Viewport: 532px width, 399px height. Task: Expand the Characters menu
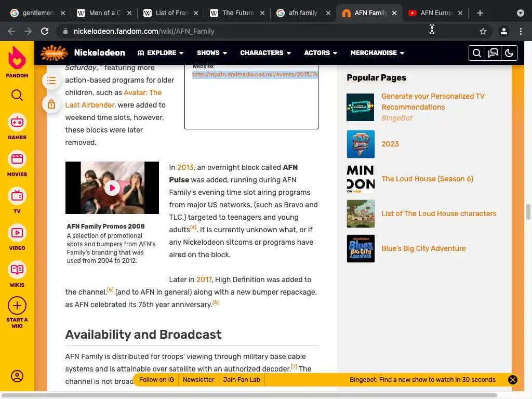point(265,53)
